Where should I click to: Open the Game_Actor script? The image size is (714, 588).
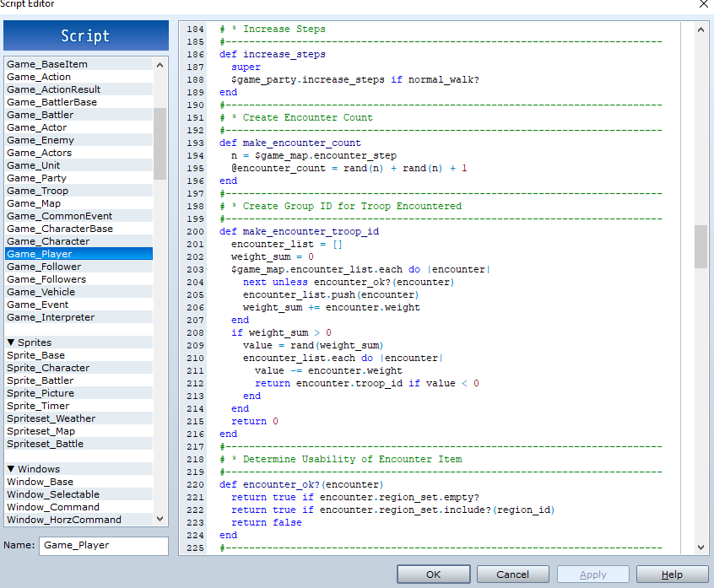point(79,127)
